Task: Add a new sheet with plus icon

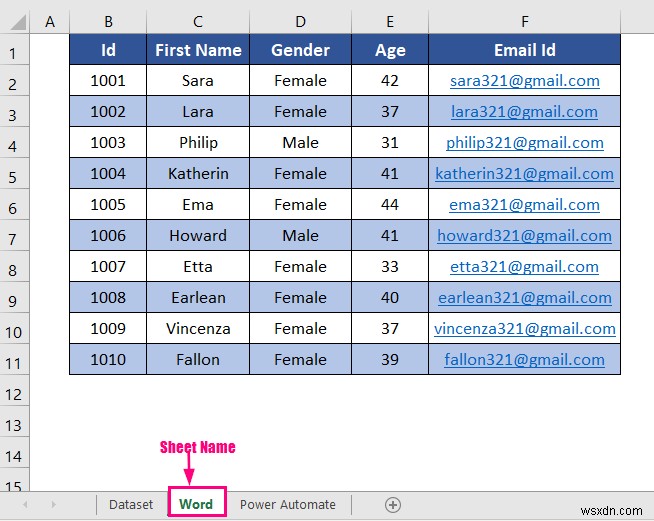Action: [392, 504]
